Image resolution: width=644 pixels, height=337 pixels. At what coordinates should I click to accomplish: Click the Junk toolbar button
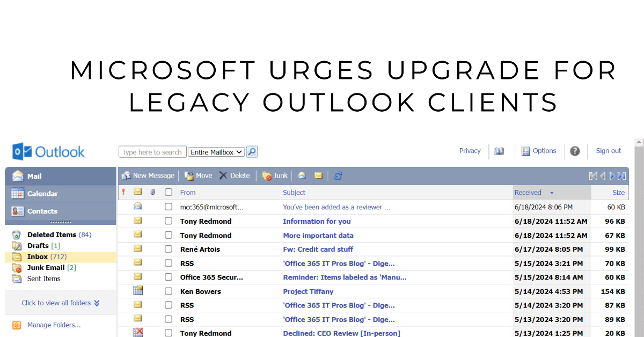click(275, 175)
